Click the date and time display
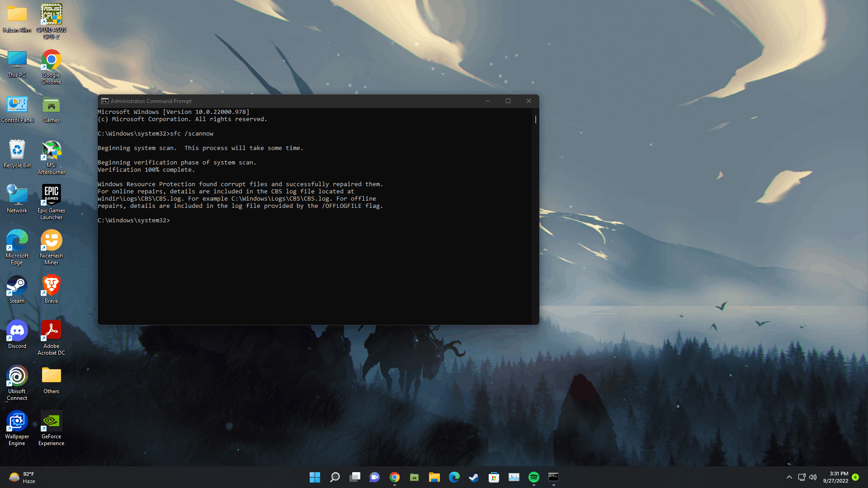The height and width of the screenshot is (488, 868). [x=838, y=477]
